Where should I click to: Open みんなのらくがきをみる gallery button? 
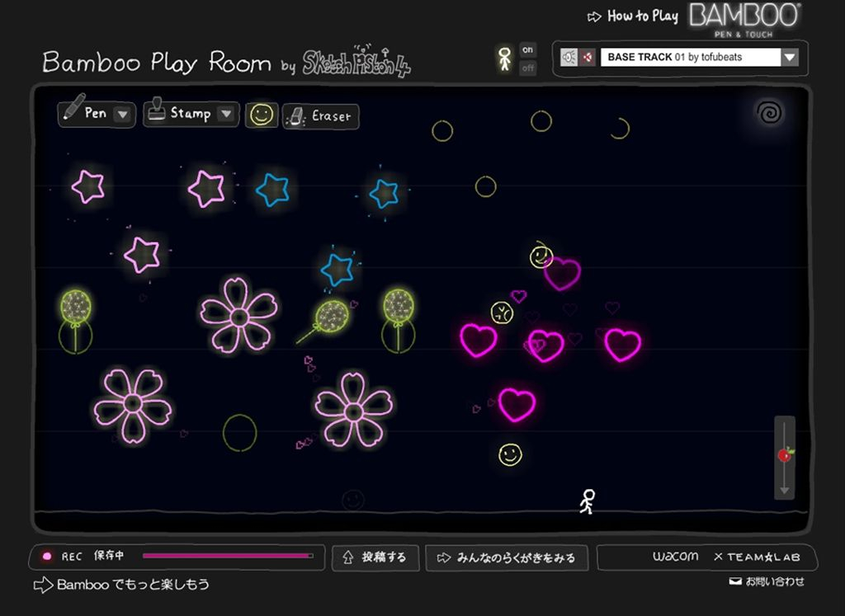coord(507,557)
